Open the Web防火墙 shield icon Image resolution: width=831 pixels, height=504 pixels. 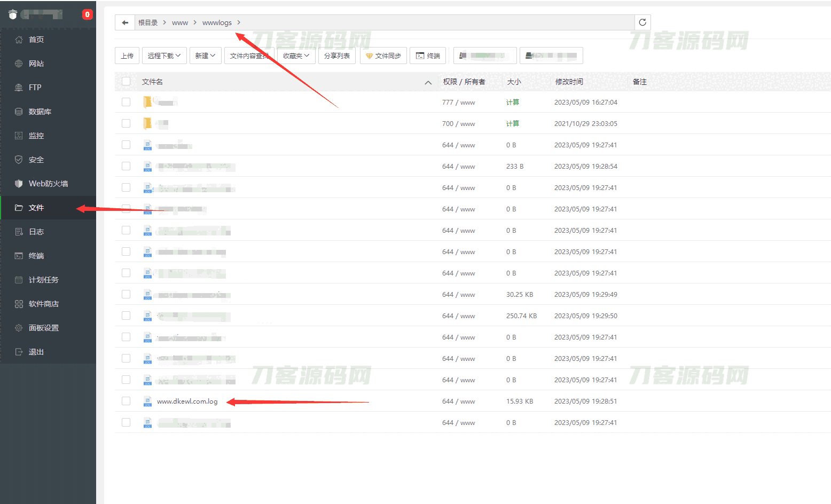click(19, 184)
